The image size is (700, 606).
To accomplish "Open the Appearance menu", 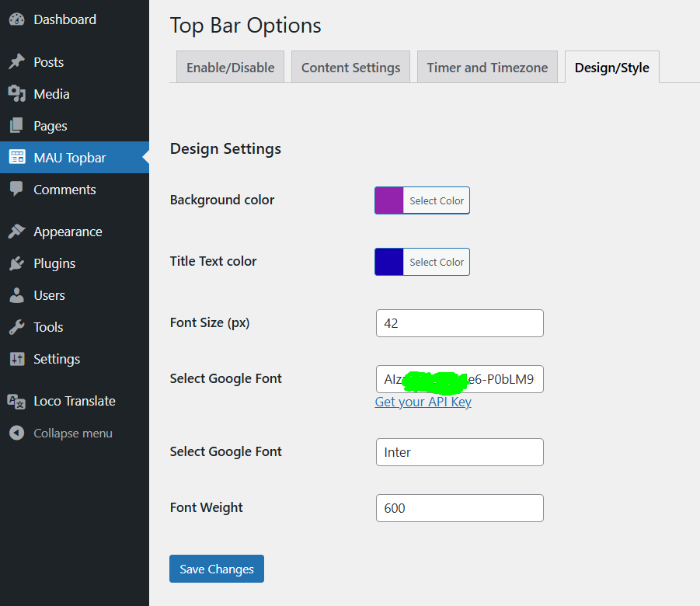I will click(75, 232).
